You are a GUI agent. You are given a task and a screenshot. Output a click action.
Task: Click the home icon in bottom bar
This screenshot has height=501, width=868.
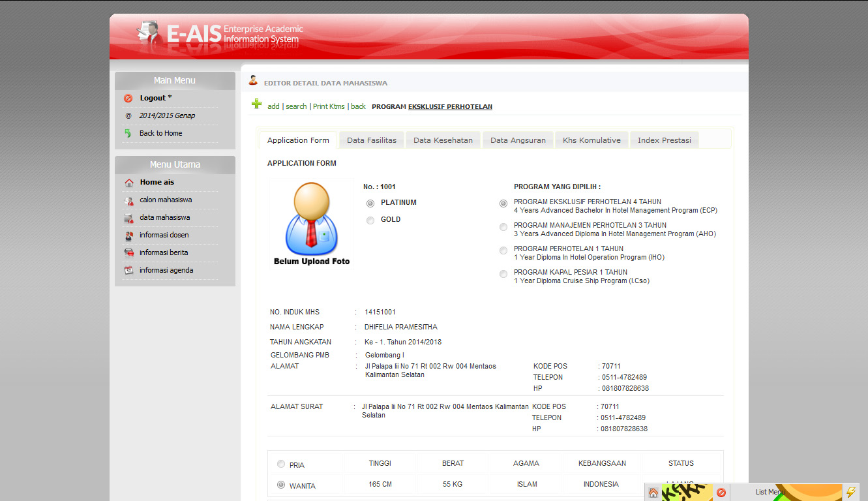click(x=653, y=493)
